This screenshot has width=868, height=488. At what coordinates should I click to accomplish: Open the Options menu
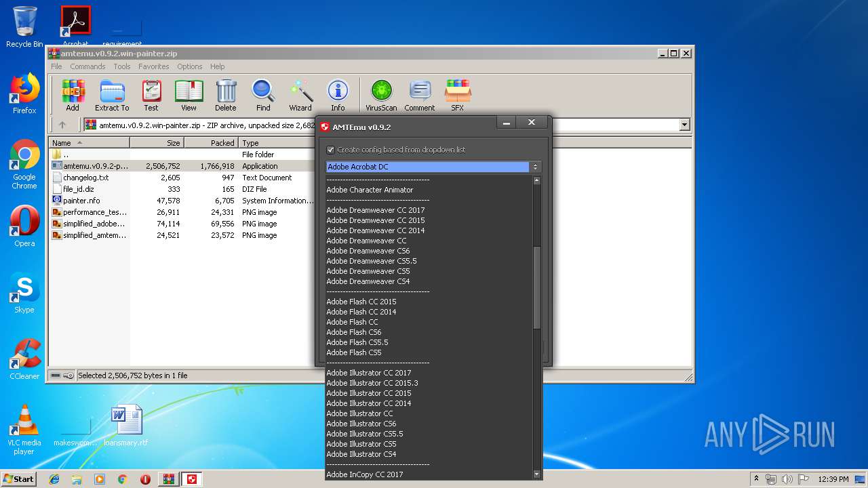(190, 66)
